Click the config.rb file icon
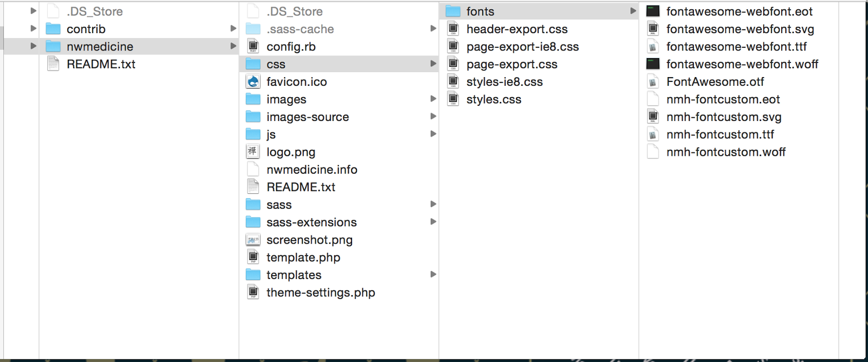Viewport: 868px width, 362px height. (x=253, y=47)
